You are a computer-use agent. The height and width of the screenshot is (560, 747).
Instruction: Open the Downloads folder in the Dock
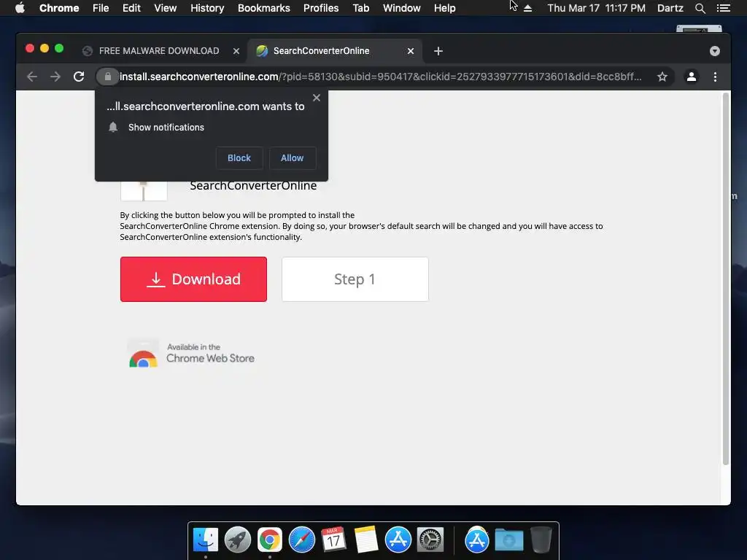(508, 540)
